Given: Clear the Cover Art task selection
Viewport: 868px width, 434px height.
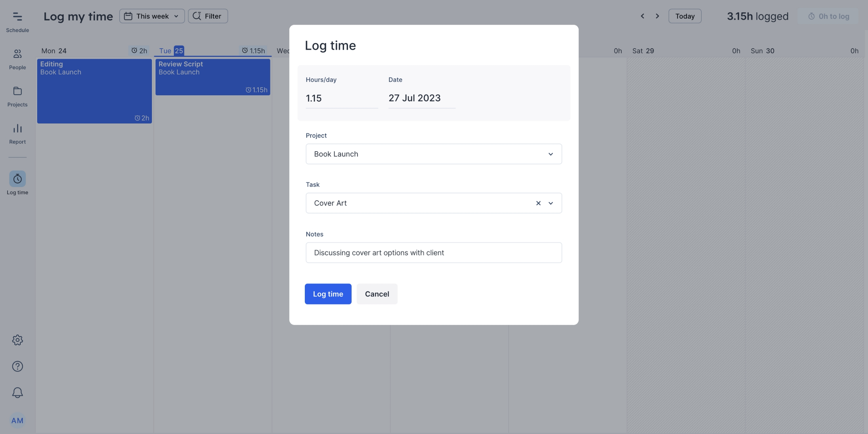Looking at the screenshot, I should coord(538,203).
